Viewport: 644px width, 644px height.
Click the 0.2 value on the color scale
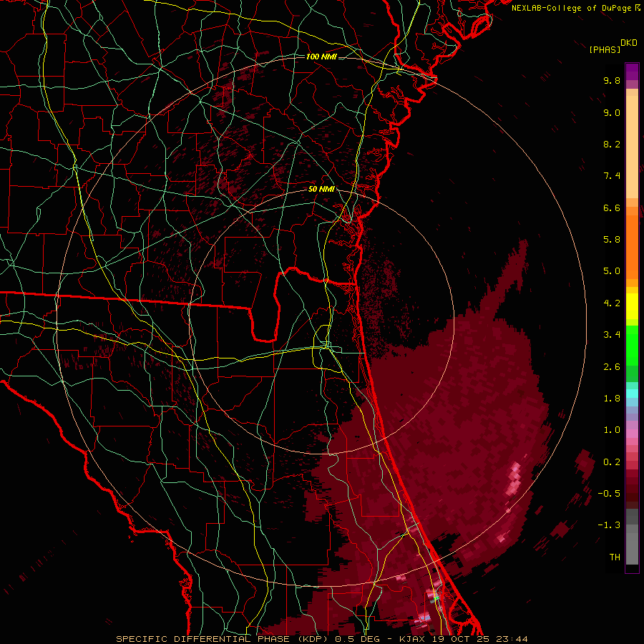pyautogui.click(x=612, y=462)
